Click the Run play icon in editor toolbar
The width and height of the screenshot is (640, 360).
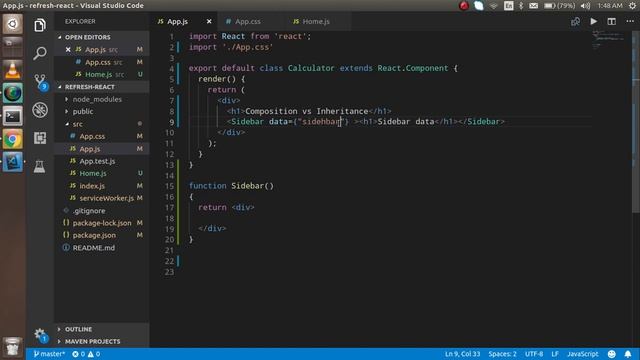click(593, 21)
